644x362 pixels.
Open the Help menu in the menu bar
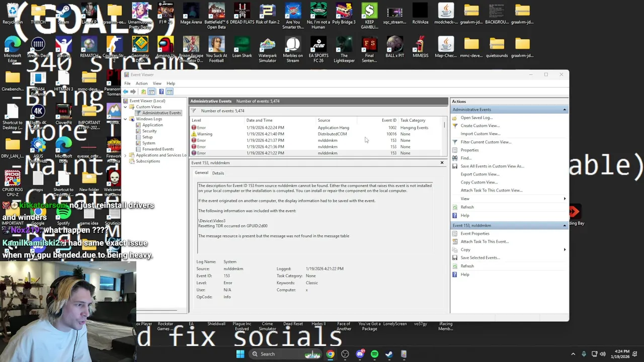[x=171, y=83]
